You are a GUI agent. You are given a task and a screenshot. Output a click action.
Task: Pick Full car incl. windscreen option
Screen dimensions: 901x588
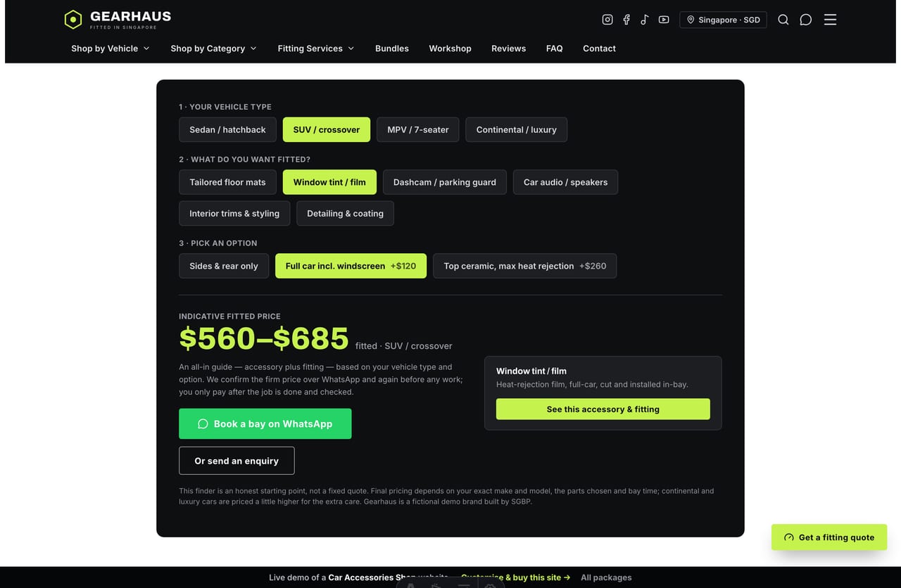(351, 266)
